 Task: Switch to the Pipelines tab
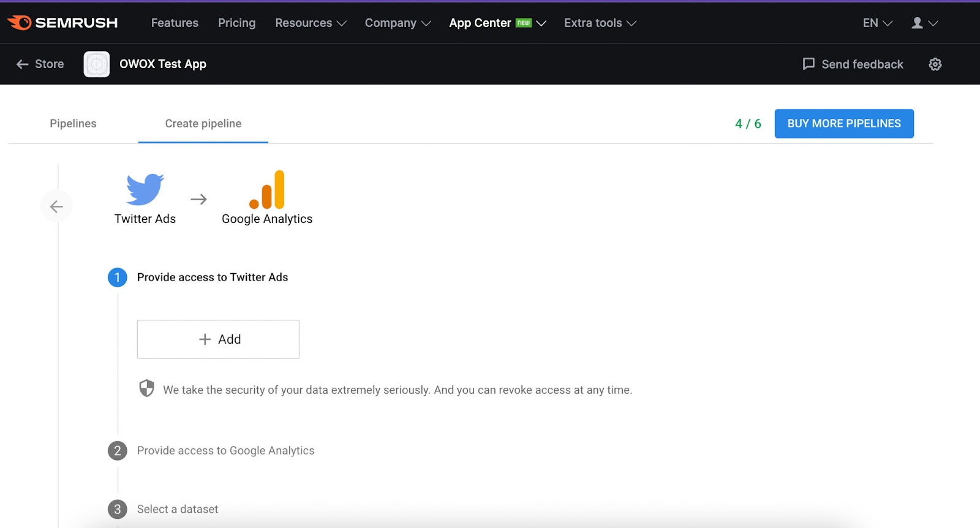pos(73,123)
